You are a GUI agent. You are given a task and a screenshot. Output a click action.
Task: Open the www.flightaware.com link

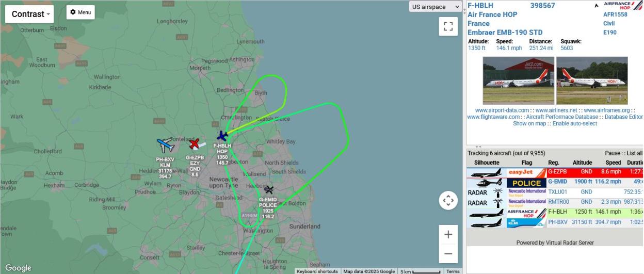pos(493,117)
